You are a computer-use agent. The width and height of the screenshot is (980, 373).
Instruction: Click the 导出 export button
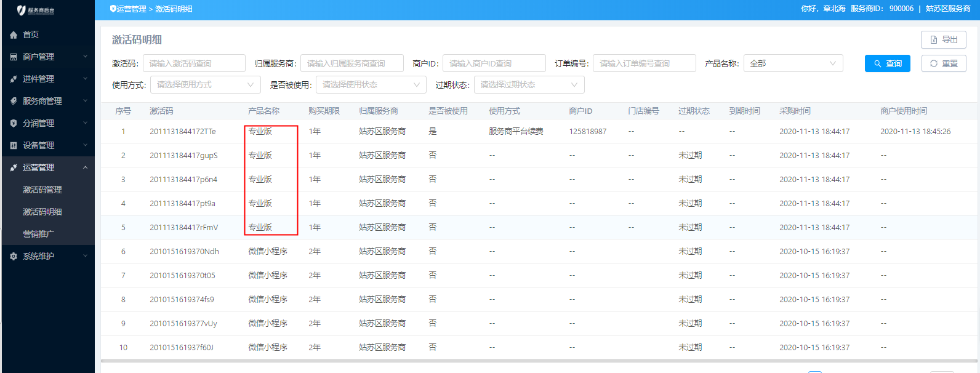click(943, 39)
